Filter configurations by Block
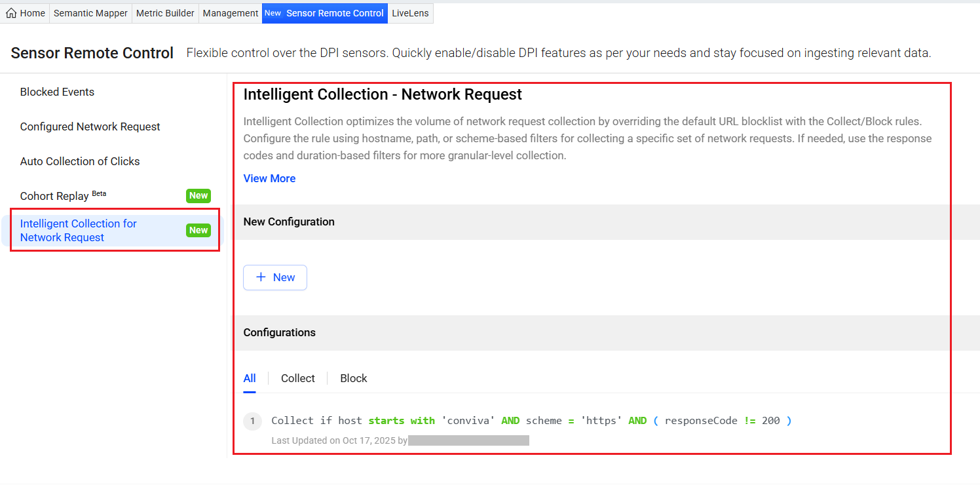 (x=353, y=378)
